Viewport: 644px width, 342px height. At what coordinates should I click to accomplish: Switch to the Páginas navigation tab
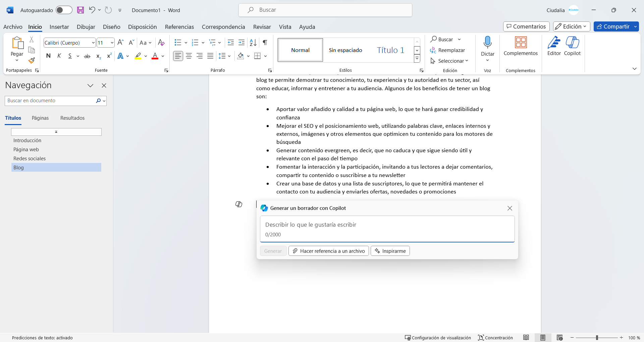point(40,118)
